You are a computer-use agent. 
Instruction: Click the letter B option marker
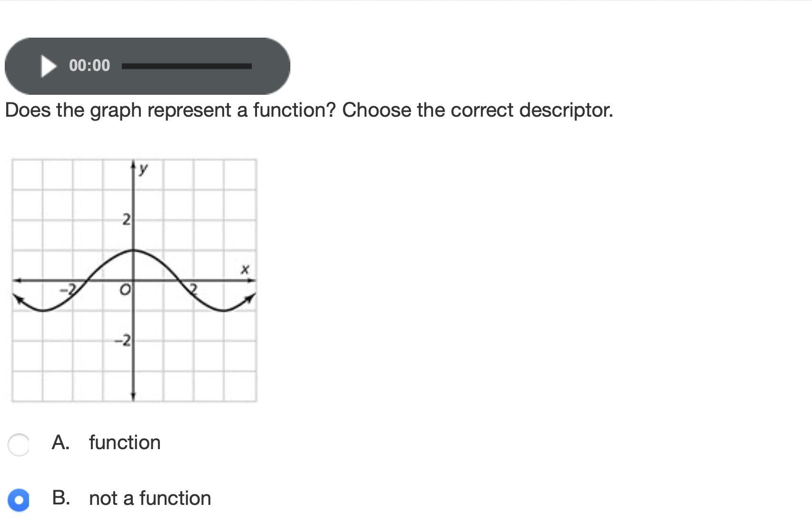[x=61, y=498]
